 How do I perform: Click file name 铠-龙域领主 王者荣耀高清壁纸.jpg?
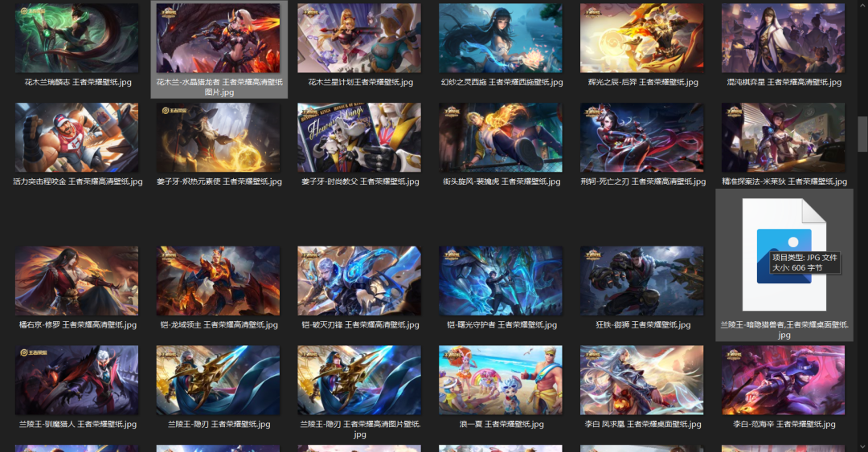pyautogui.click(x=219, y=325)
